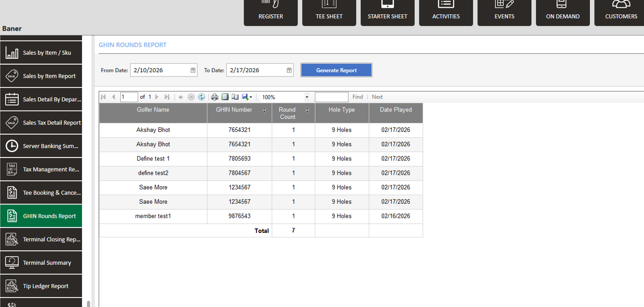Viewport: 644px width, 307px height.
Task: Click the report refresh icon
Action: pyautogui.click(x=202, y=97)
